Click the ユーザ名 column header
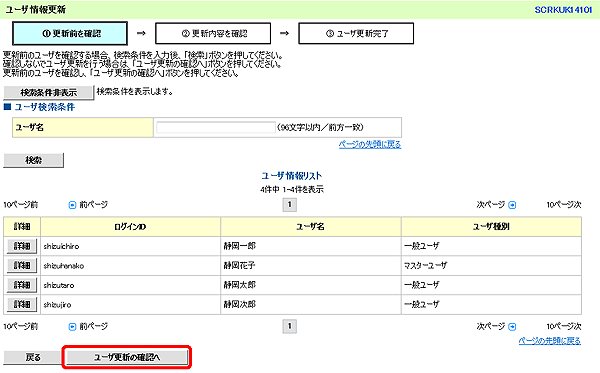Viewport: 600px width, 373px height. tap(311, 227)
